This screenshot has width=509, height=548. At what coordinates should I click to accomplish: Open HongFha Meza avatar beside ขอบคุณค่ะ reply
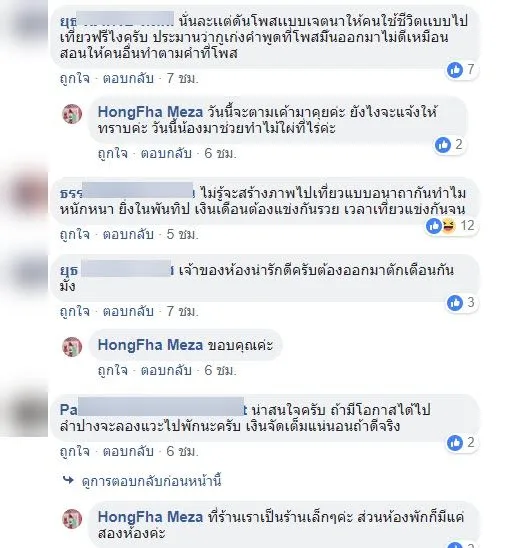72,346
